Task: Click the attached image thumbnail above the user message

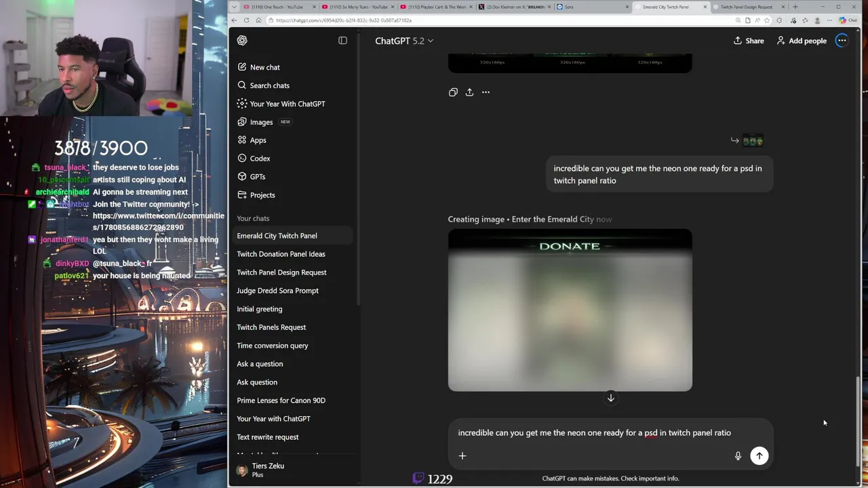Action: coord(753,140)
